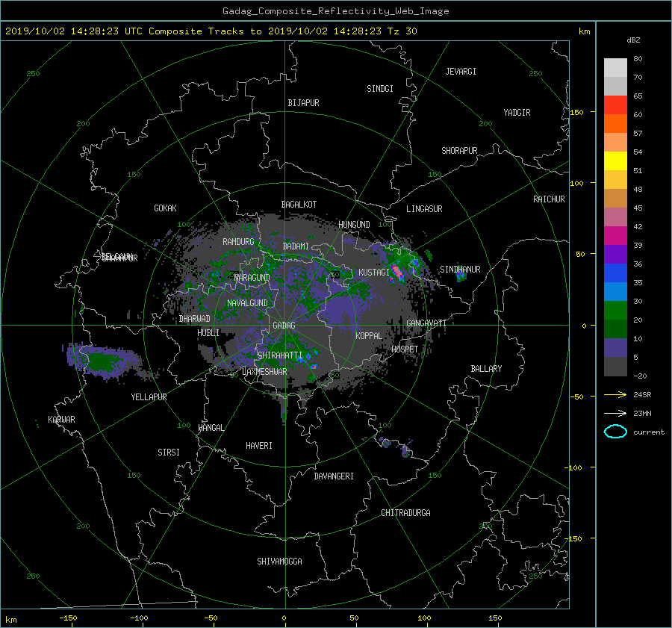Click the BAGALKOT city label
This screenshot has width=672, height=628.
tap(299, 205)
